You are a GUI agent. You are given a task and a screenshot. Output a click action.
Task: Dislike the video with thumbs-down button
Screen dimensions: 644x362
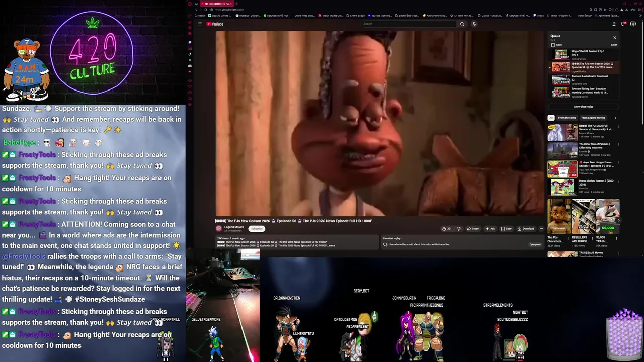click(458, 229)
